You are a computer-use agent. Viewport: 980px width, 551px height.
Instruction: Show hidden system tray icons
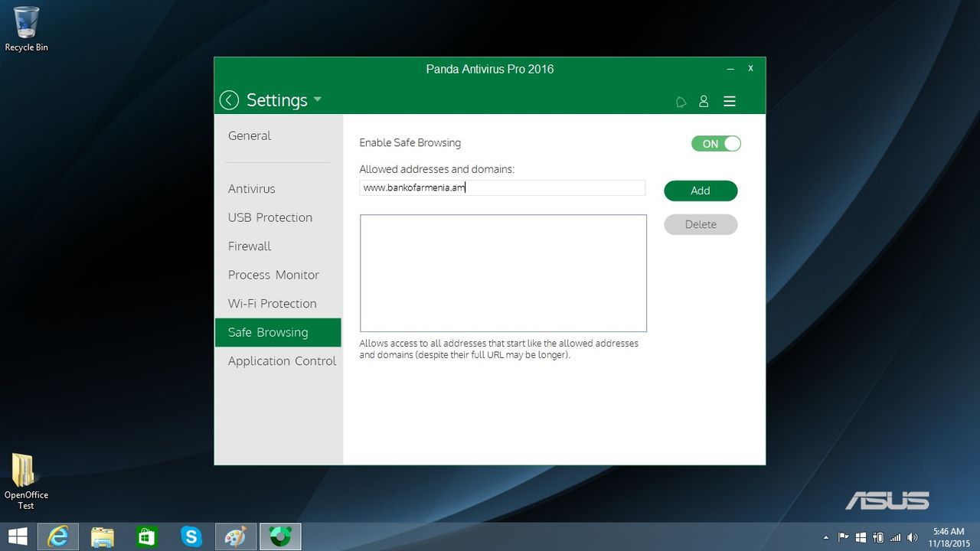[x=825, y=537]
